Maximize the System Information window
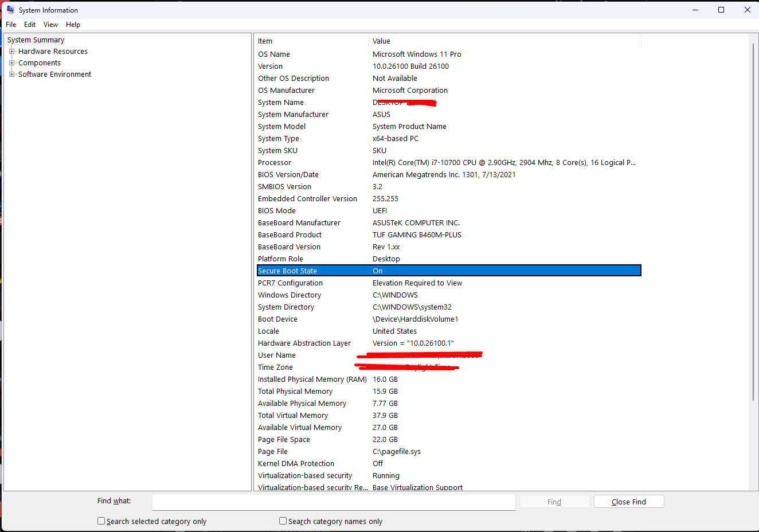Image resolution: width=759 pixels, height=532 pixels. coord(721,10)
